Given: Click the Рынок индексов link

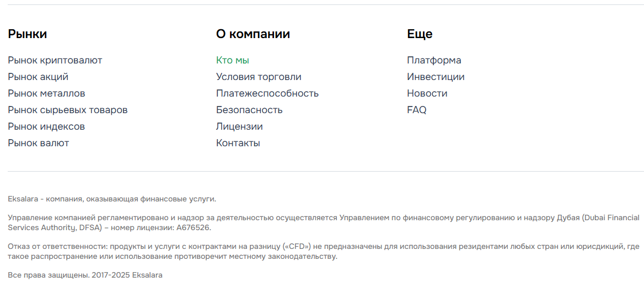Looking at the screenshot, I should pyautogui.click(x=46, y=126).
